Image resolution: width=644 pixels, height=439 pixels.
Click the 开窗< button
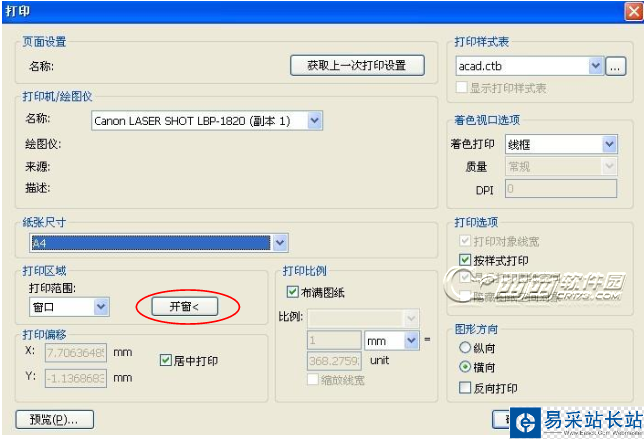coord(184,306)
